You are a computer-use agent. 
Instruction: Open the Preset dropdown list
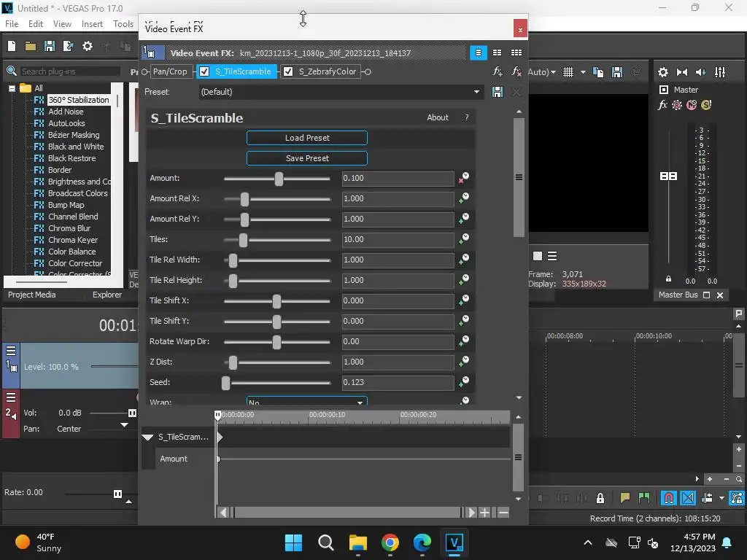476,92
